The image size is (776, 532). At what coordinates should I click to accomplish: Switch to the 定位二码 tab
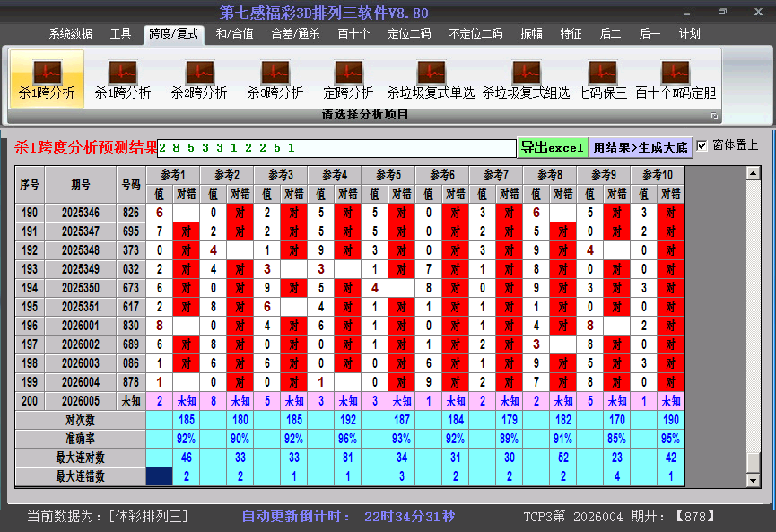tap(409, 34)
